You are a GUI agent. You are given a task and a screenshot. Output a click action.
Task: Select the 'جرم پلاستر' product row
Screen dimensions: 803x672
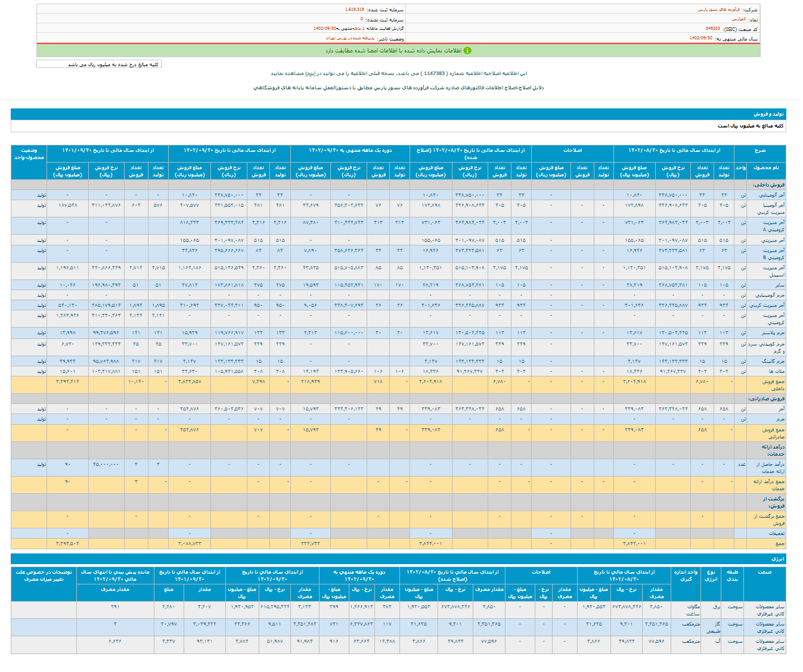pyautogui.click(x=774, y=332)
